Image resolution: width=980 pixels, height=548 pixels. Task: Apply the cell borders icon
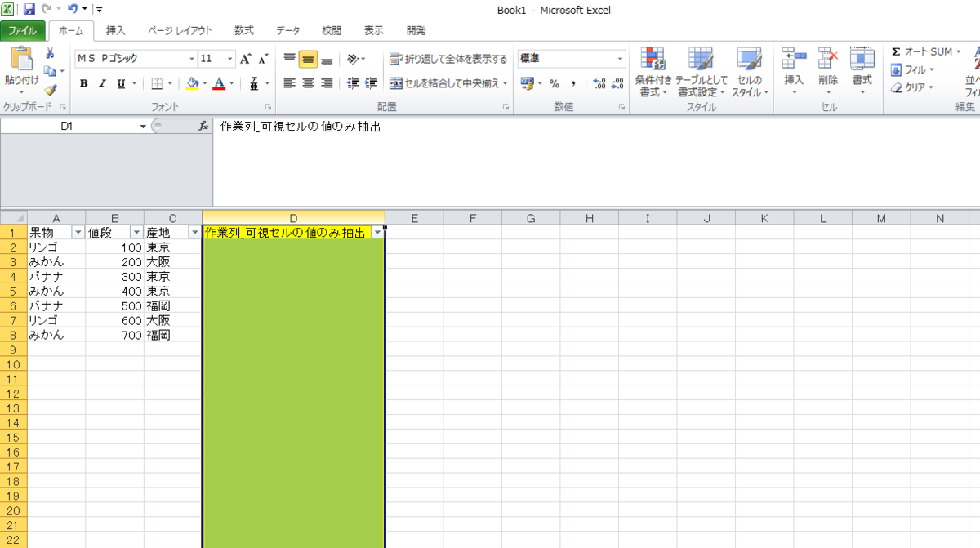click(157, 83)
